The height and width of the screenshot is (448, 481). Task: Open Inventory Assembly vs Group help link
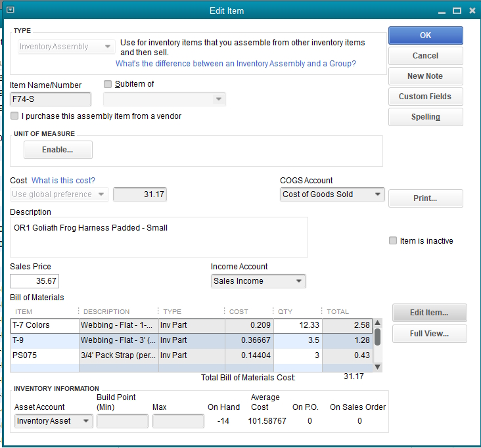point(235,64)
